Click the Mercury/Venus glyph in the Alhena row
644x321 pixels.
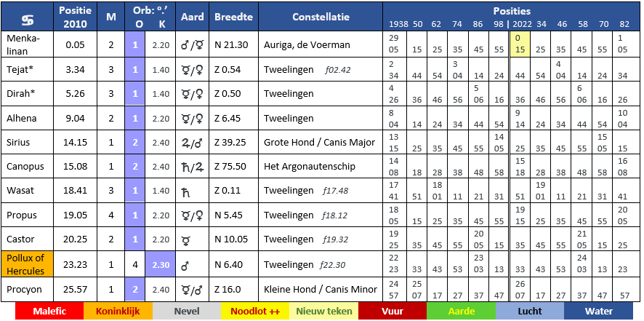pos(192,119)
